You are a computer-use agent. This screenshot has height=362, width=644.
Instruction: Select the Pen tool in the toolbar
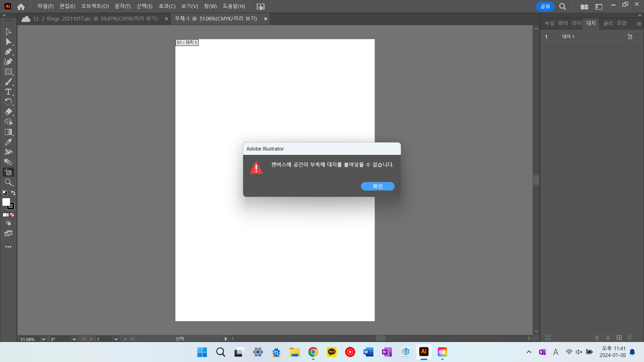click(x=8, y=52)
